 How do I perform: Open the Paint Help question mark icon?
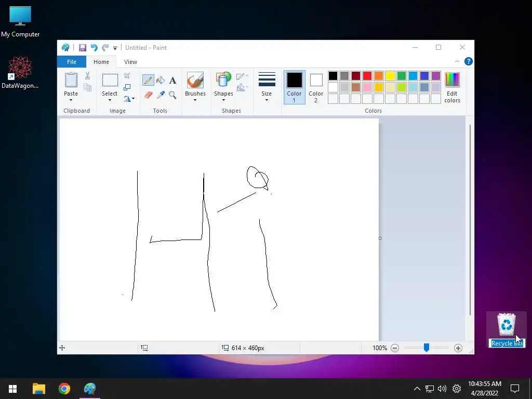pyautogui.click(x=469, y=61)
